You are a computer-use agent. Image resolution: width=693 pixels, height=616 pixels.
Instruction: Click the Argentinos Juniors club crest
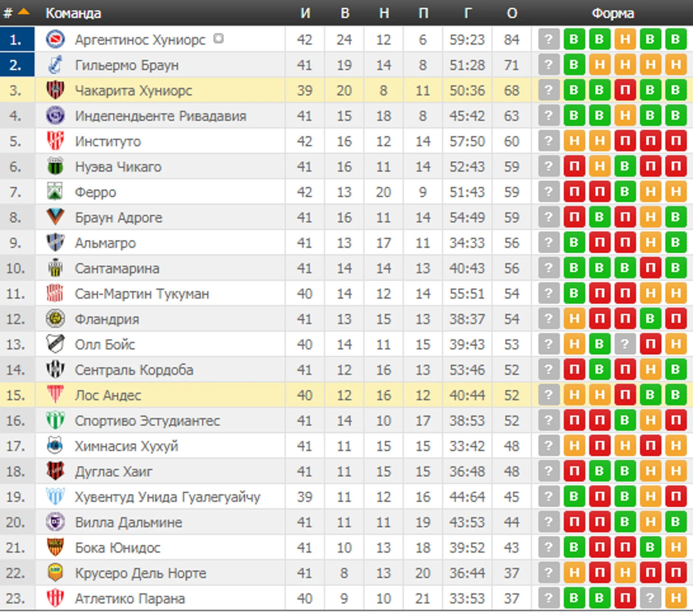click(56, 39)
